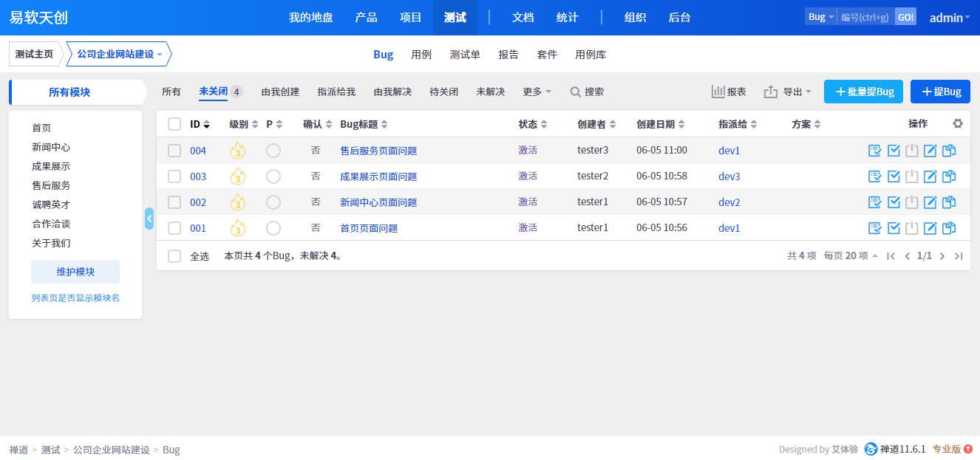Edit bug 002 with pencil icon
The height and width of the screenshot is (460, 980).
click(x=930, y=202)
